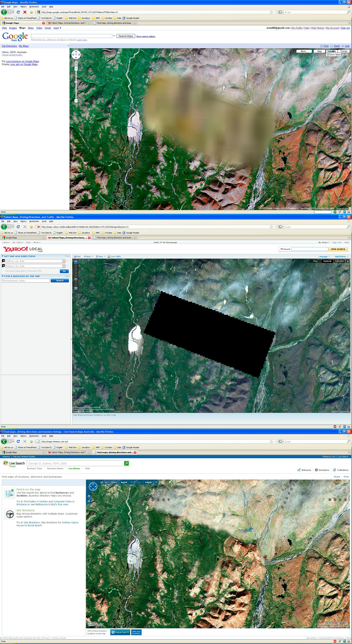The width and height of the screenshot is (352, 644).
Task: Click Live Search green magnifier search icon
Action: tap(126, 464)
